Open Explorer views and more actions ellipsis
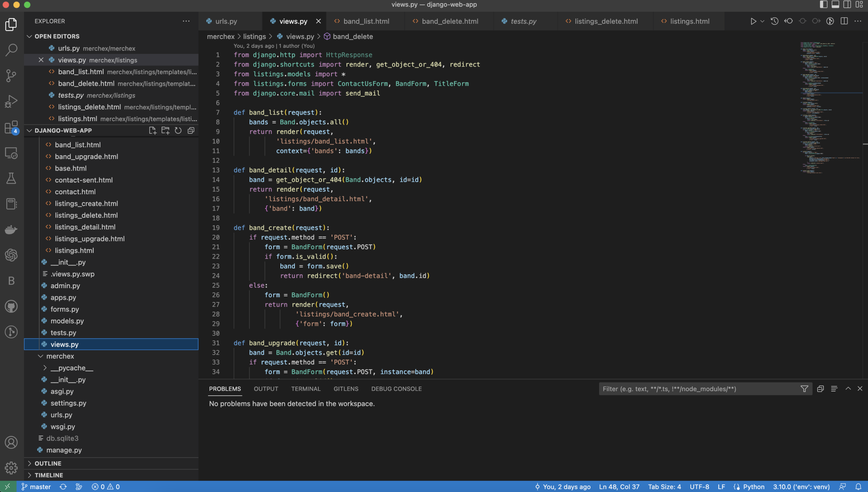This screenshot has width=868, height=492. coord(186,21)
